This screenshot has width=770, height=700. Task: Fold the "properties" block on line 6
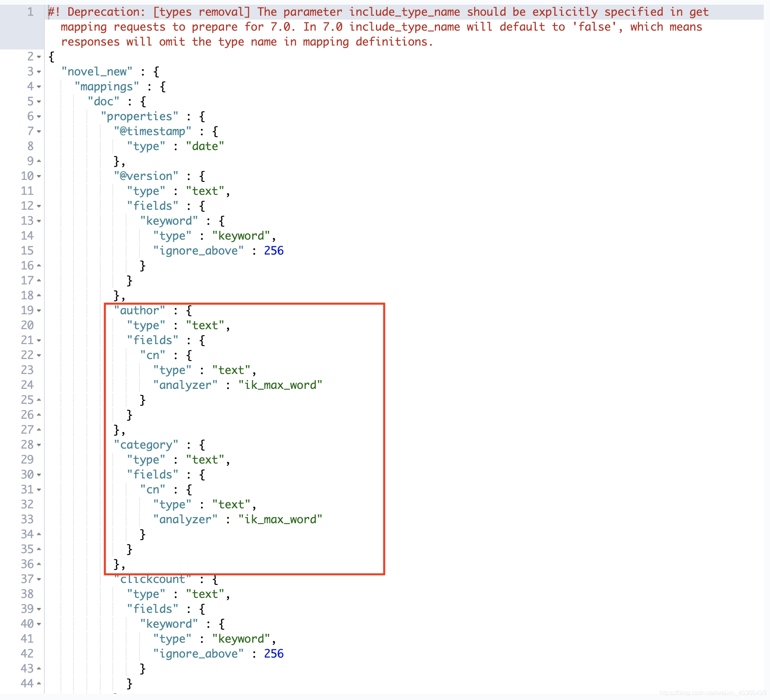coord(39,117)
